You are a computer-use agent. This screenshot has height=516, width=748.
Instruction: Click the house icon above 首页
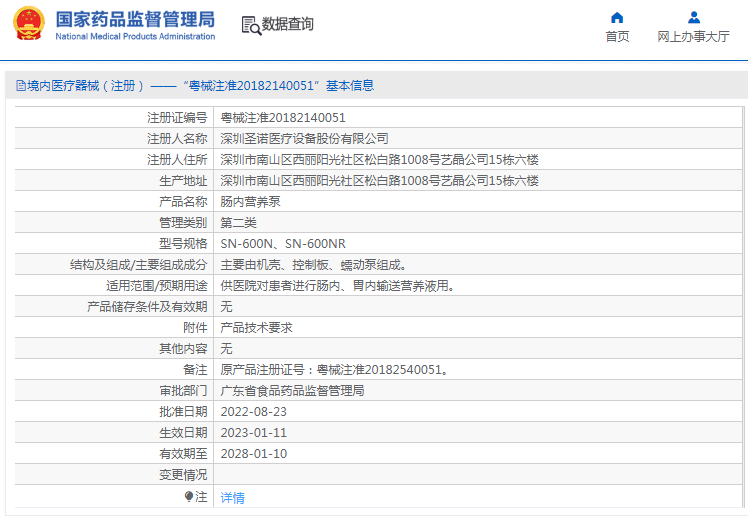pyautogui.click(x=617, y=17)
